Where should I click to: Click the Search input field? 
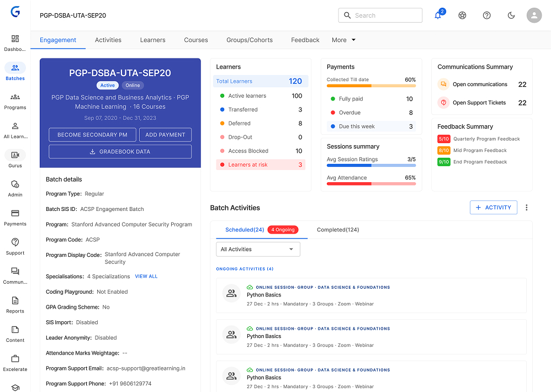[380, 15]
